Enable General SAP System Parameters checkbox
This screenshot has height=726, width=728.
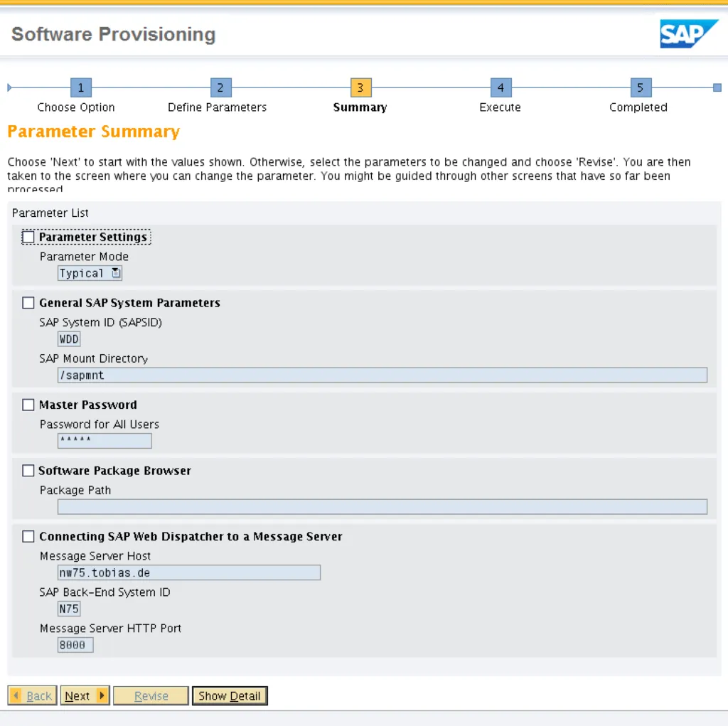pyautogui.click(x=28, y=303)
